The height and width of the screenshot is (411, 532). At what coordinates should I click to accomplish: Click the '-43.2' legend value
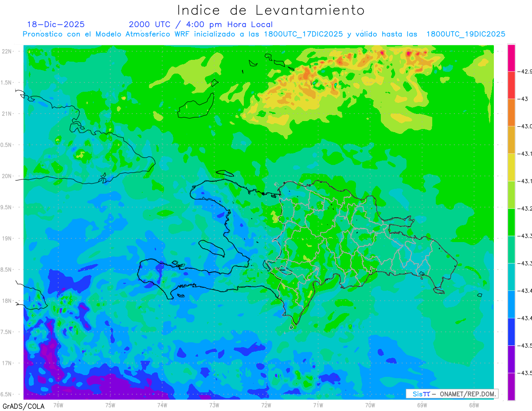tap(525, 208)
